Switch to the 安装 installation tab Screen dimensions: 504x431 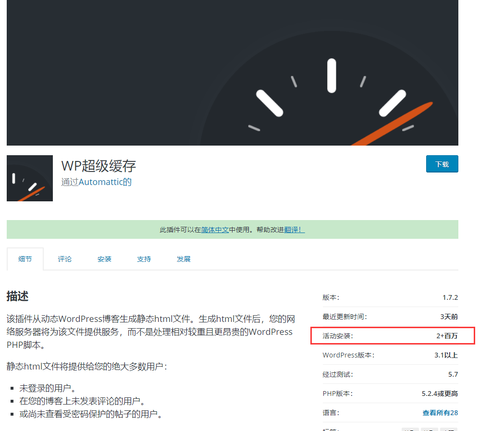(x=104, y=259)
